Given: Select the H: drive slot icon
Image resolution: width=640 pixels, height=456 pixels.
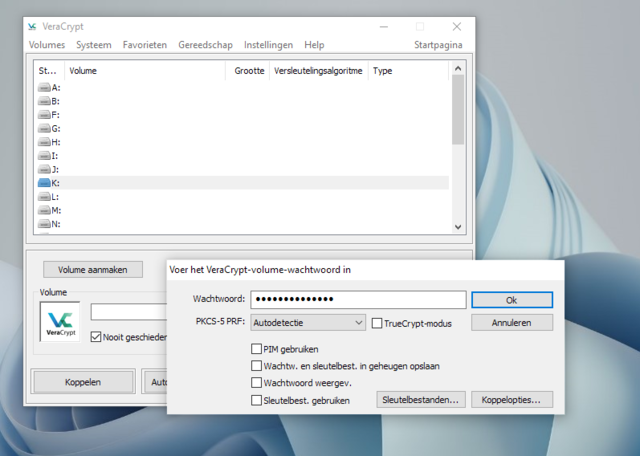Looking at the screenshot, I should click(44, 142).
